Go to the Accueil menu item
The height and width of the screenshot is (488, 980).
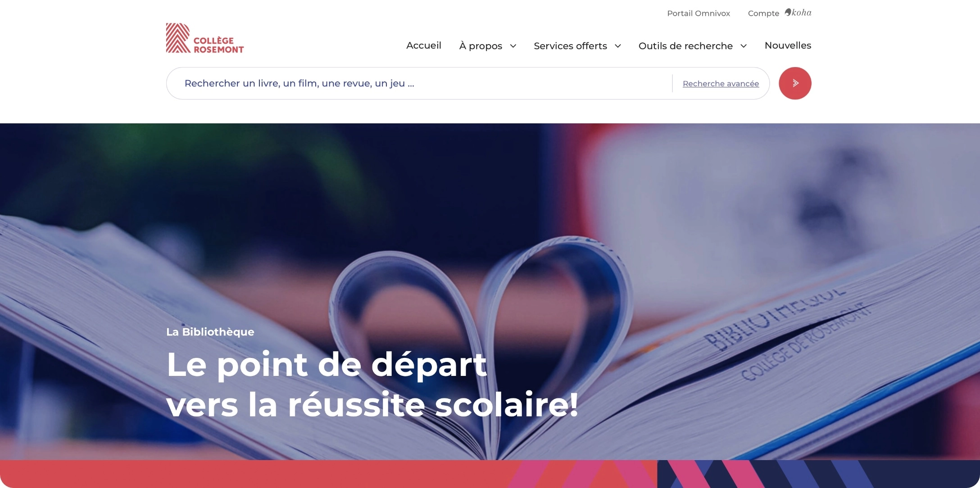[424, 45]
